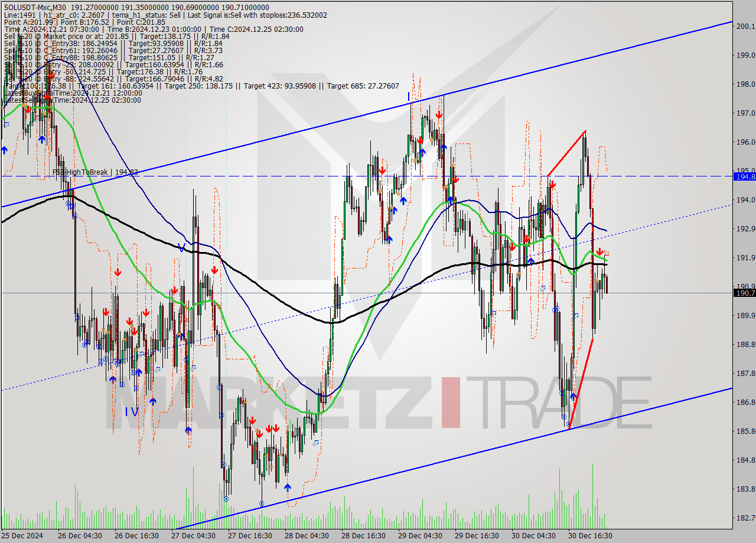Click the 199.0 price axis label
The image size is (756, 543).
click(745, 55)
